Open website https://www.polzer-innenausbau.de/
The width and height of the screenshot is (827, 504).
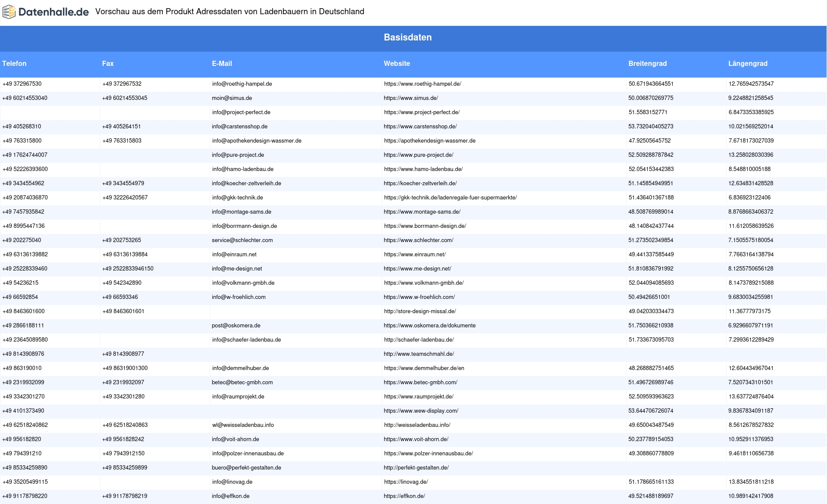[429, 454]
